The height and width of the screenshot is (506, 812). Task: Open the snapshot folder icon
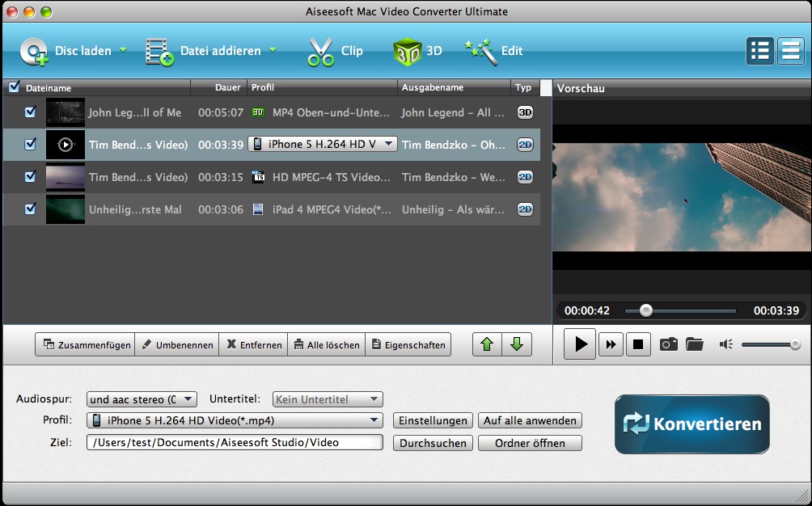tap(695, 344)
